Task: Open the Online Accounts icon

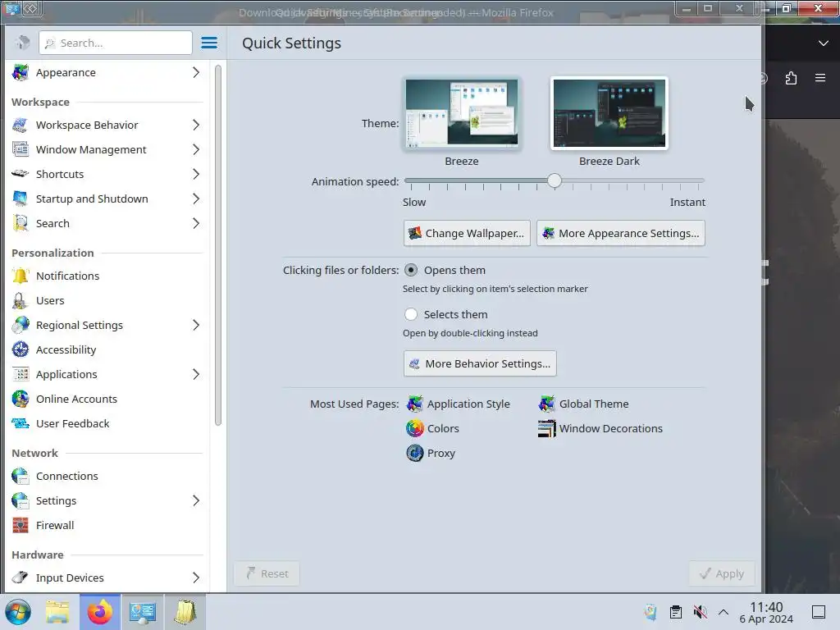Action: pos(21,399)
